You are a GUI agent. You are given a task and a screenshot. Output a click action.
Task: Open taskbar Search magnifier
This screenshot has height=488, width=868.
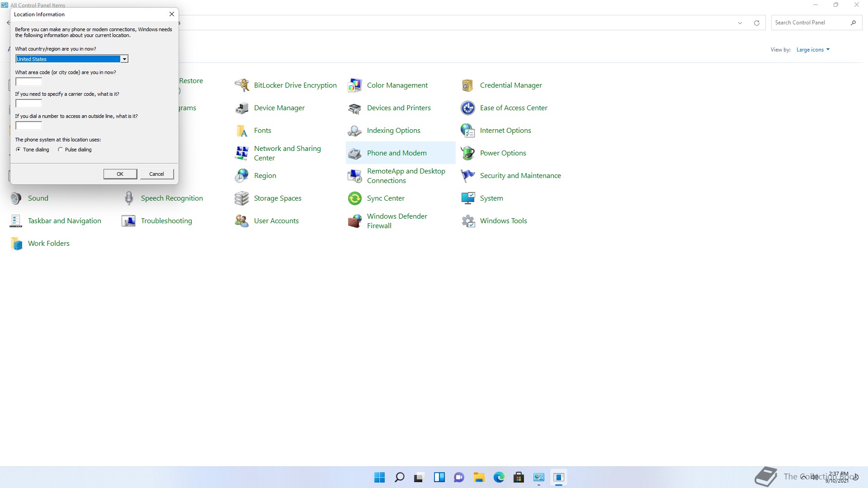[399, 477]
